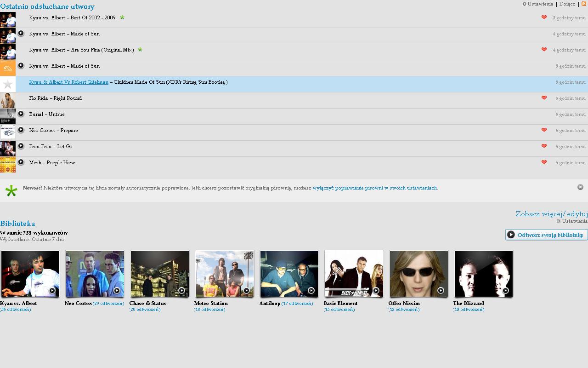Screen dimensions: 588x368
Task: Click "Zobacz więcej / edytuj" link
Action: pos(551,214)
